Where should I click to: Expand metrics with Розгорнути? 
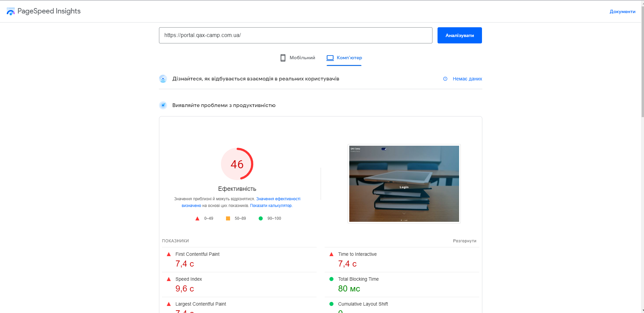pos(465,241)
